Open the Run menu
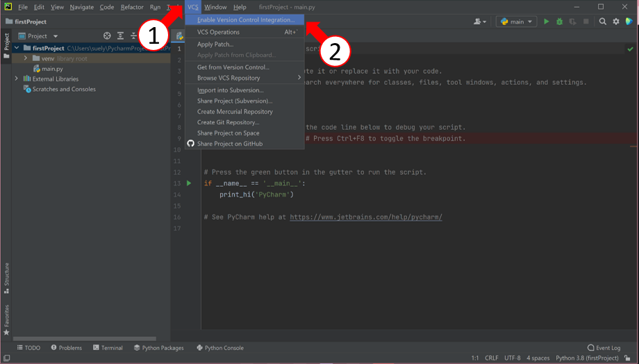This screenshot has height=364, width=639. coord(155,7)
